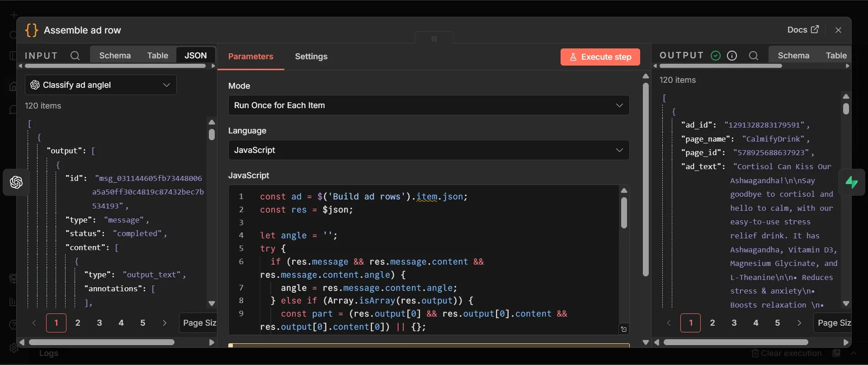The width and height of the screenshot is (868, 365).
Task: Expand the Classify ad angle node selector
Action: (101, 85)
